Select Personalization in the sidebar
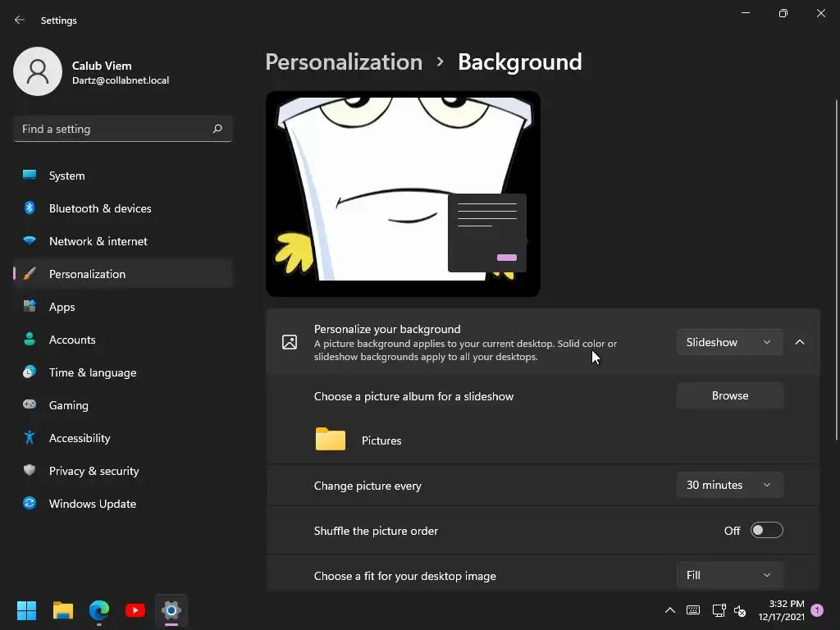Screen dimensions: 840x630 [x=123, y=274]
